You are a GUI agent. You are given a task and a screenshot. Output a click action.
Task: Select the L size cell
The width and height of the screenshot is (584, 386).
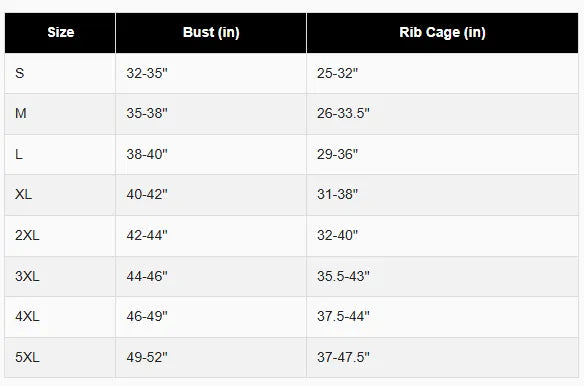(x=60, y=155)
